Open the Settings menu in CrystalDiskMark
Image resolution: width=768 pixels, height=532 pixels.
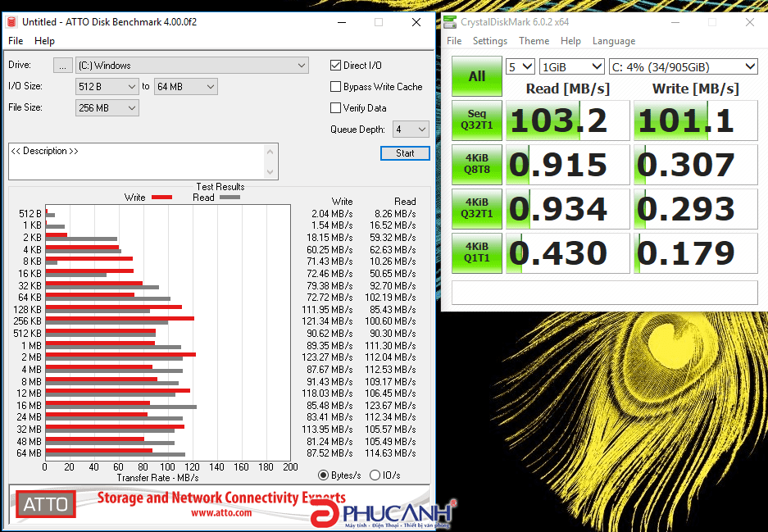[x=490, y=41]
